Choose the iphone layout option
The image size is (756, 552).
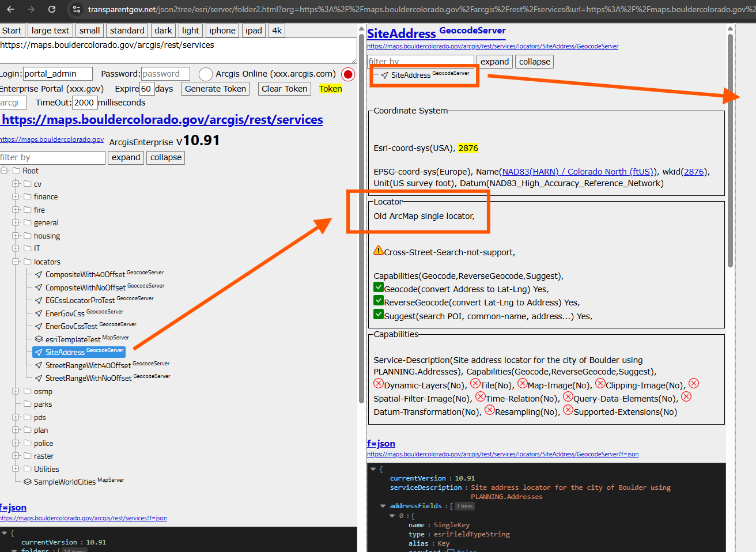tap(222, 31)
